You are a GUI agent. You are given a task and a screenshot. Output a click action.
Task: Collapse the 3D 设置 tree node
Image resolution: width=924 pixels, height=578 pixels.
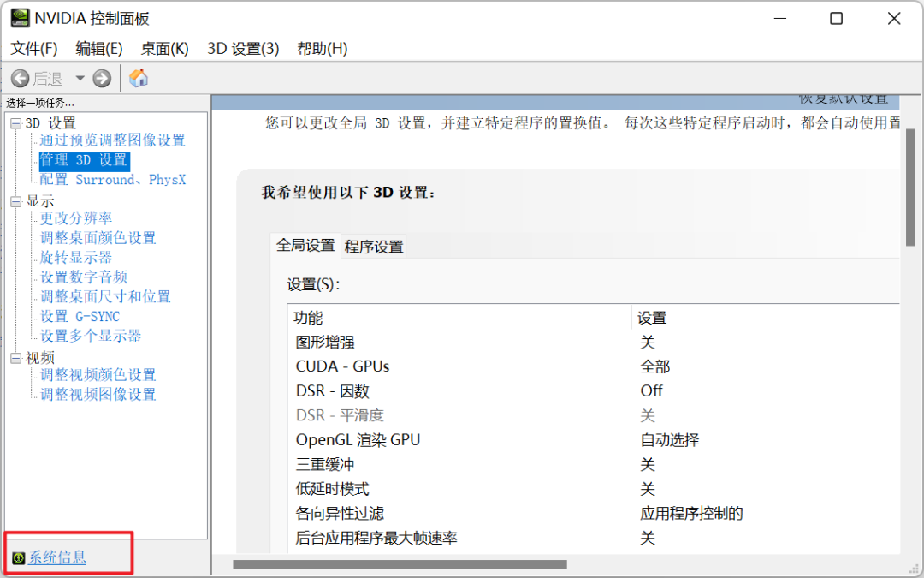pyautogui.click(x=16, y=123)
